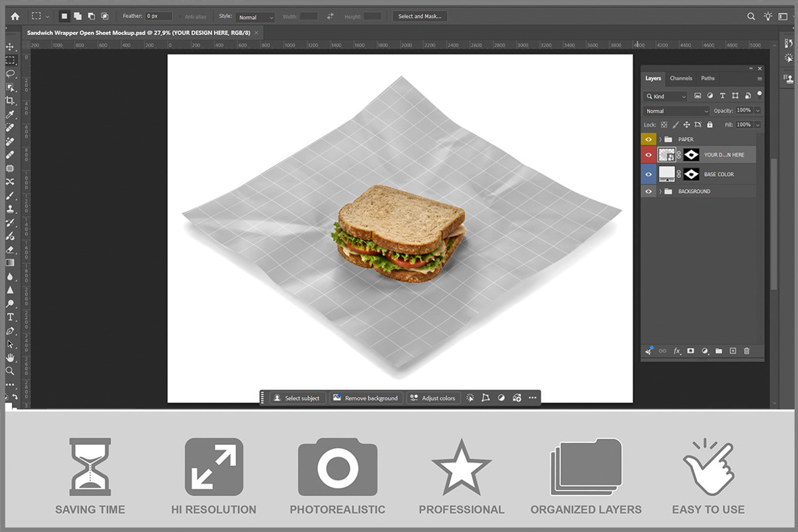Open the Fill slider dropdown arrow
The height and width of the screenshot is (532, 798).
tap(757, 124)
